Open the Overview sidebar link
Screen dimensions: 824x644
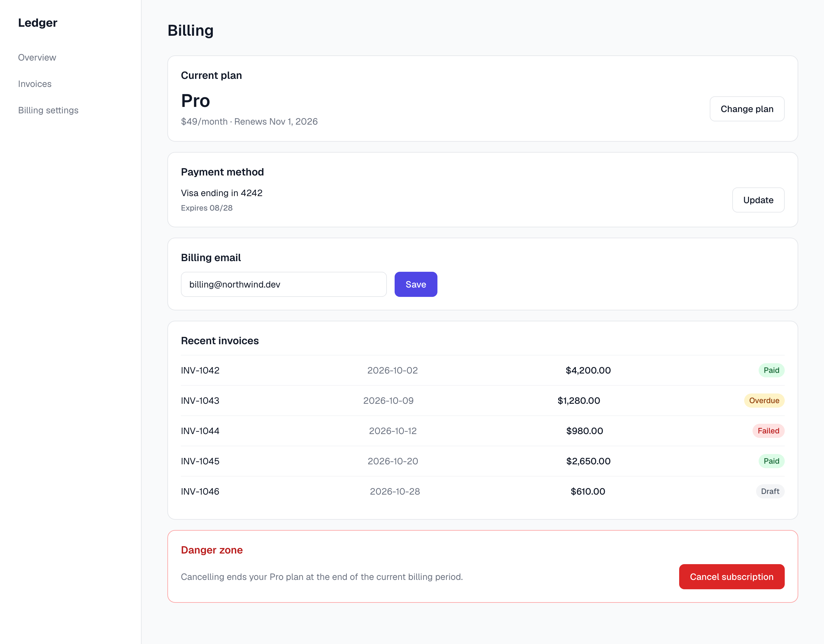[37, 57]
